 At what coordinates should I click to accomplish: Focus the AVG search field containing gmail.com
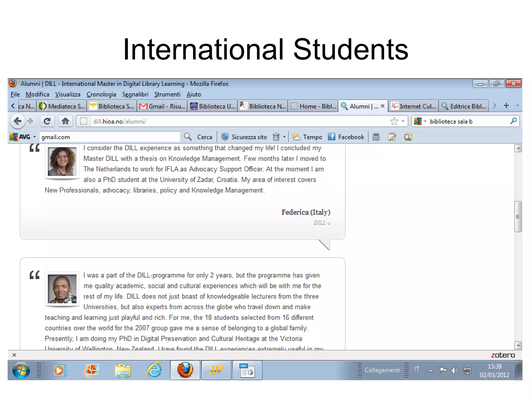pyautogui.click(x=110, y=137)
